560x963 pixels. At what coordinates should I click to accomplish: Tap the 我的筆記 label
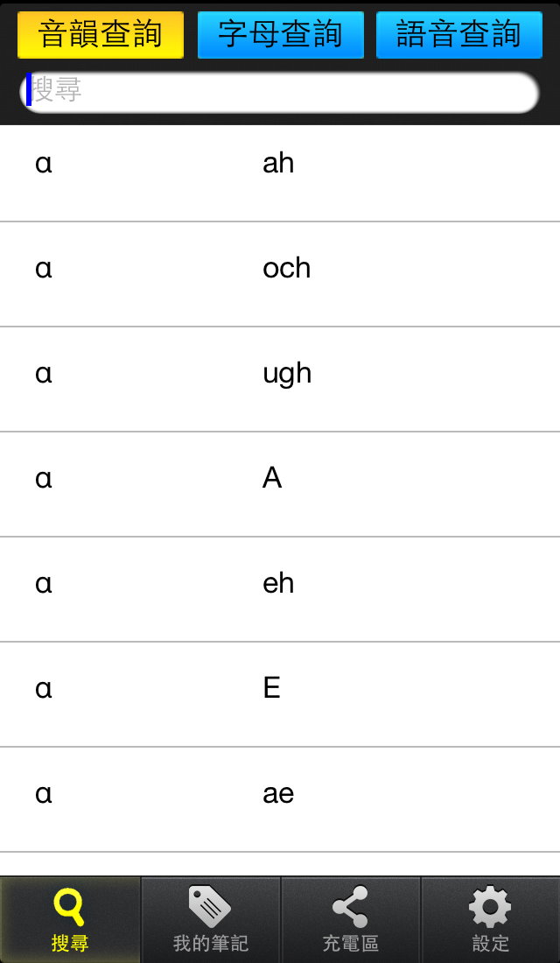pos(211,944)
